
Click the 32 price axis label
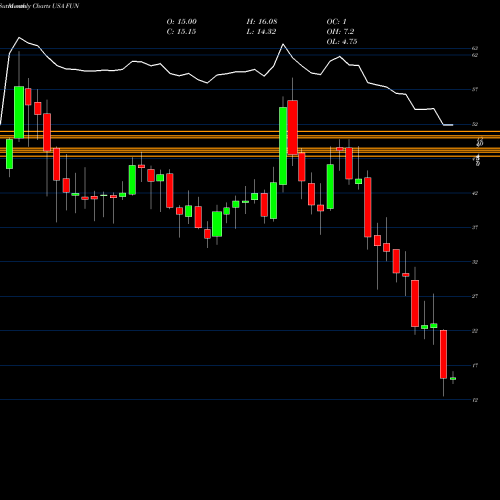(x=475, y=262)
